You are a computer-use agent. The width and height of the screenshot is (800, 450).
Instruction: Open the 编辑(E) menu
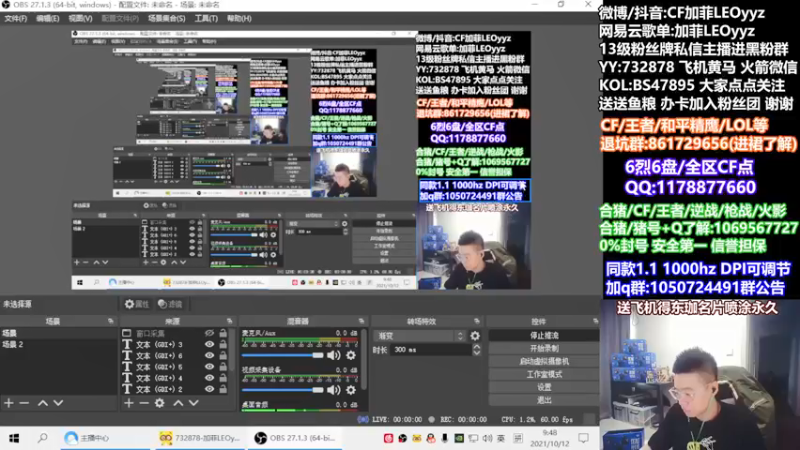(47, 18)
